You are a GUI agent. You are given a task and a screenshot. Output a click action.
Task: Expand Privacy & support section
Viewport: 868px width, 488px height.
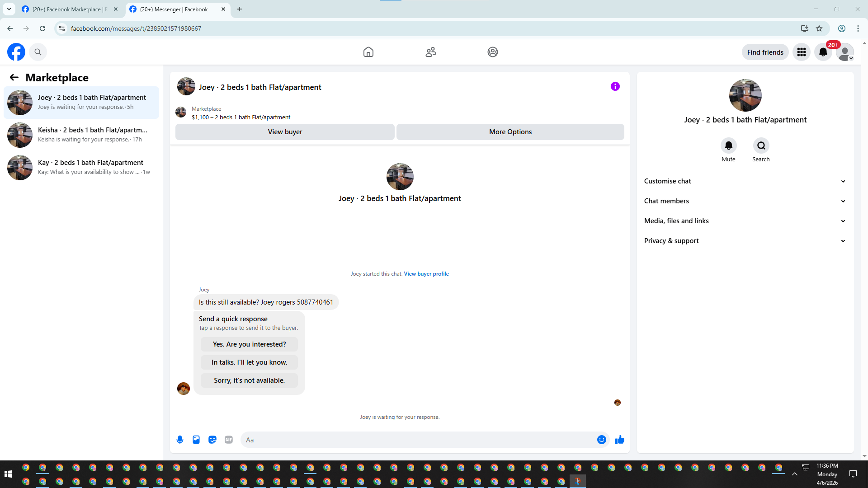pos(745,241)
